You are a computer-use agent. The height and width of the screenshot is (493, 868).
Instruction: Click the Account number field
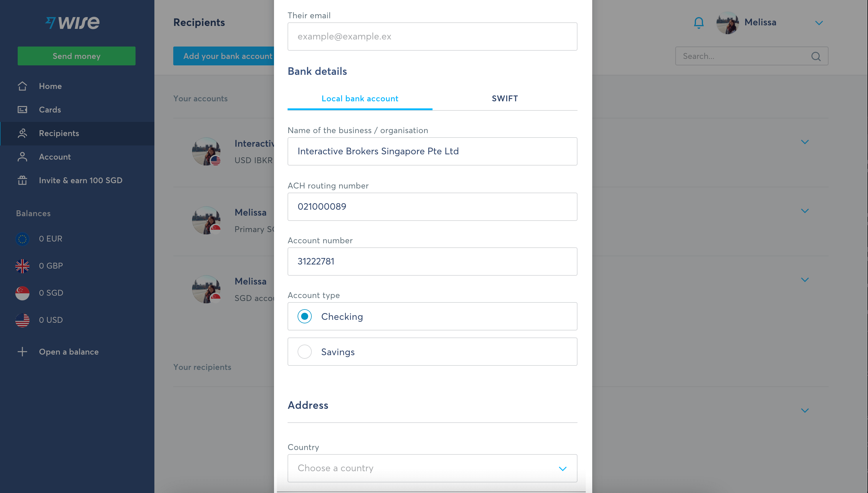tap(433, 262)
